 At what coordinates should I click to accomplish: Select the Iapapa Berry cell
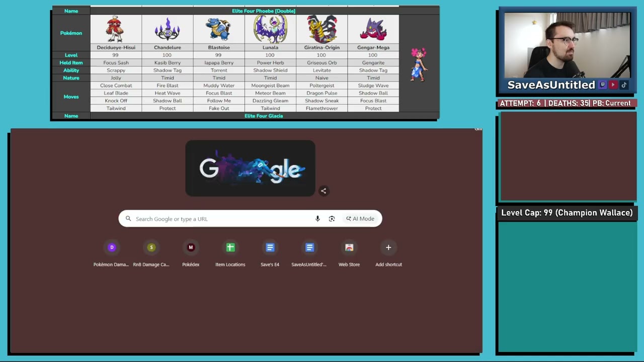click(219, 63)
